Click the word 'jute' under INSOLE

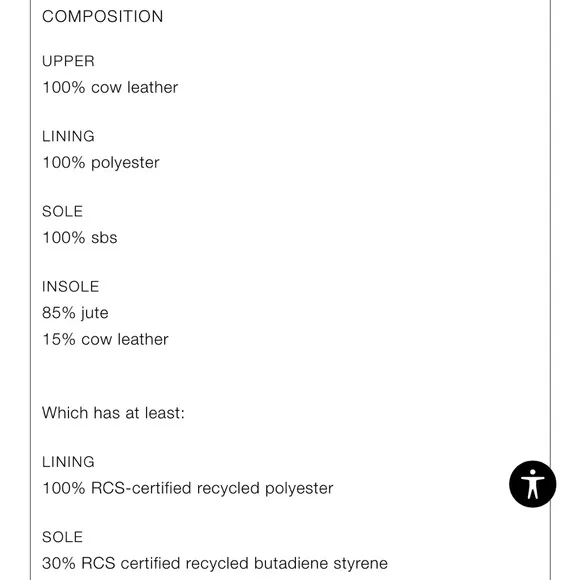95,313
